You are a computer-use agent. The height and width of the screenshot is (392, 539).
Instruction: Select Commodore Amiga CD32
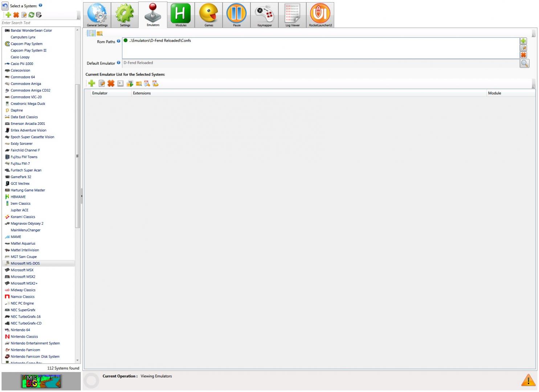pyautogui.click(x=30, y=90)
